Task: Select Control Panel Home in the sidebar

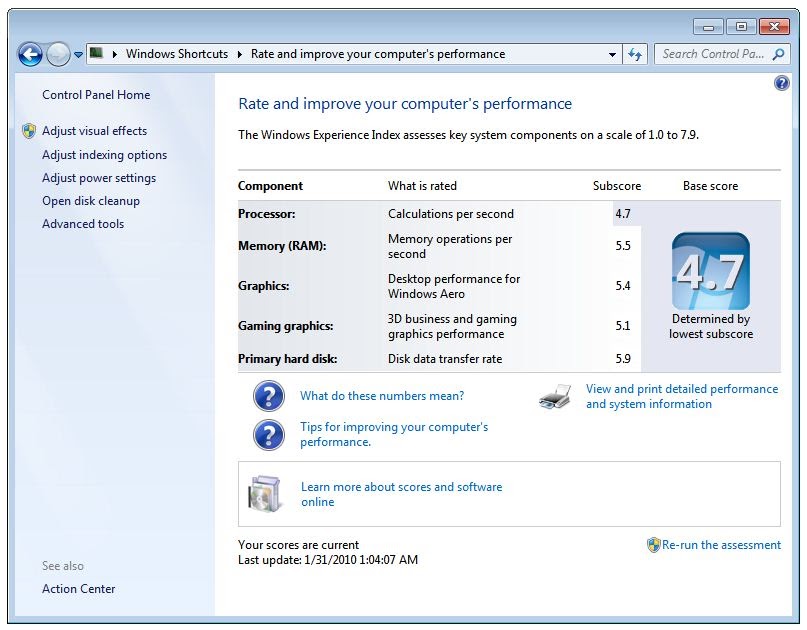Action: tap(95, 95)
